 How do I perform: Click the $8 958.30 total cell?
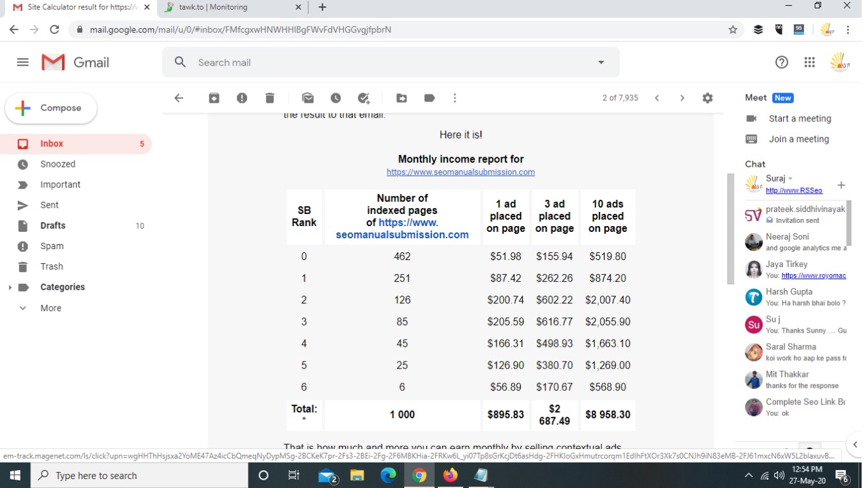[x=608, y=415]
